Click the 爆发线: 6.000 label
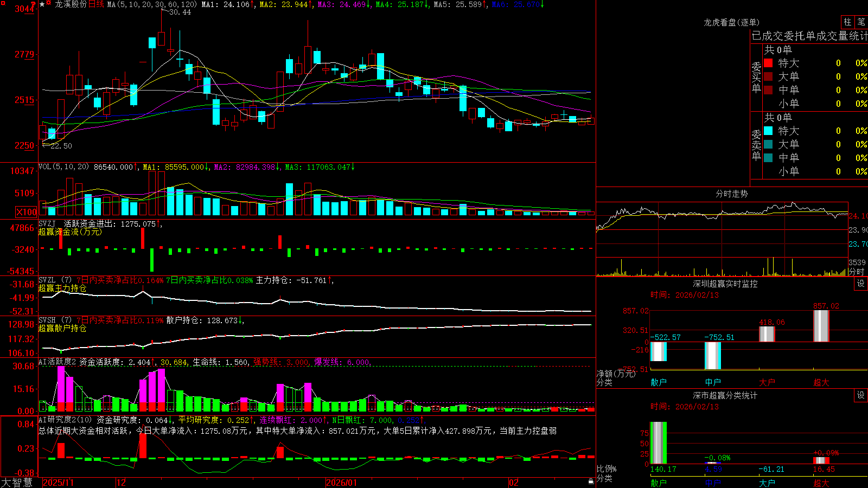 [342, 362]
